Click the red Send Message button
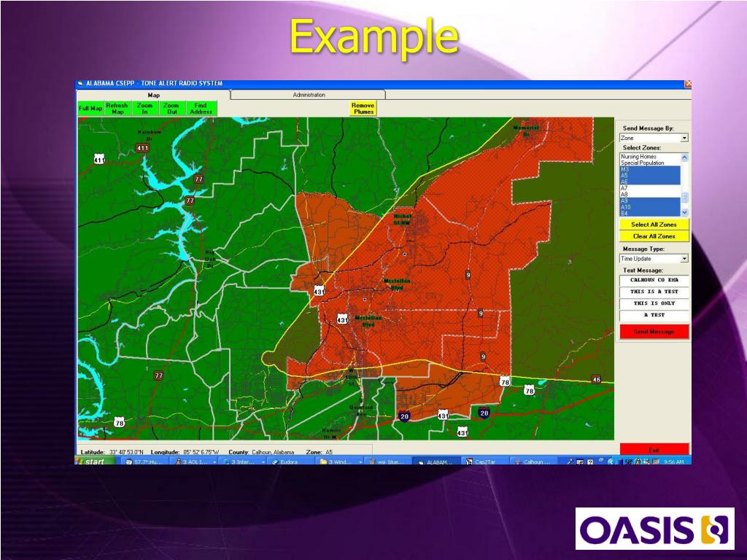 (x=654, y=332)
